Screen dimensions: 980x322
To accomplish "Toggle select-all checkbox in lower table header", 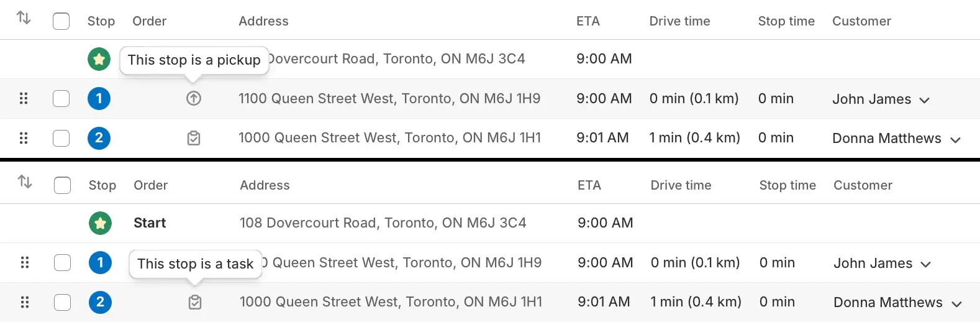I will click(x=63, y=185).
